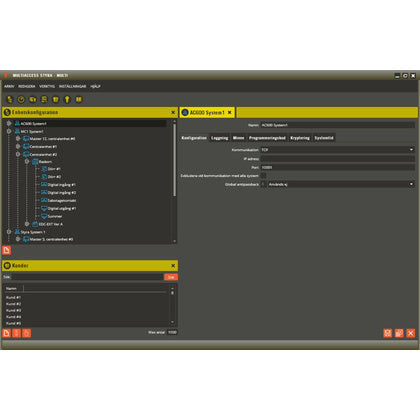Open the ARKIV menu
The width and height of the screenshot is (420, 420).
coord(9,86)
